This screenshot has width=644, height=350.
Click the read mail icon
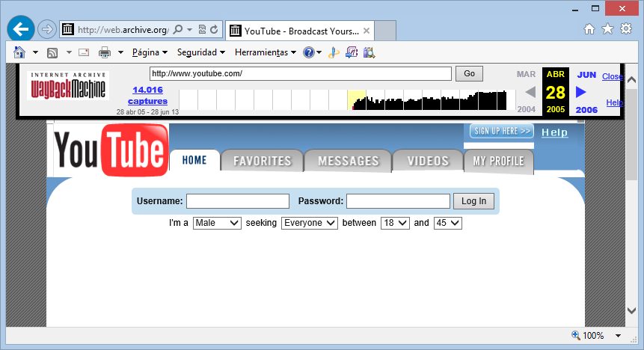84,52
